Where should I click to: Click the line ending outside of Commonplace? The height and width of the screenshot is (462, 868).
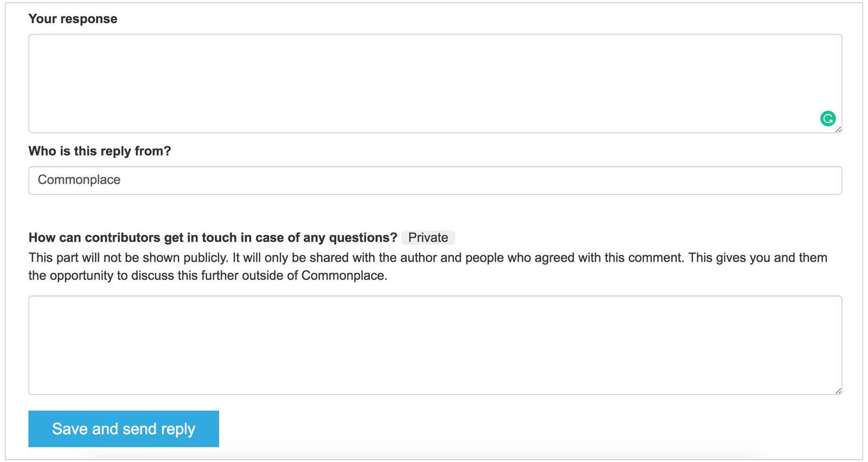(x=208, y=276)
